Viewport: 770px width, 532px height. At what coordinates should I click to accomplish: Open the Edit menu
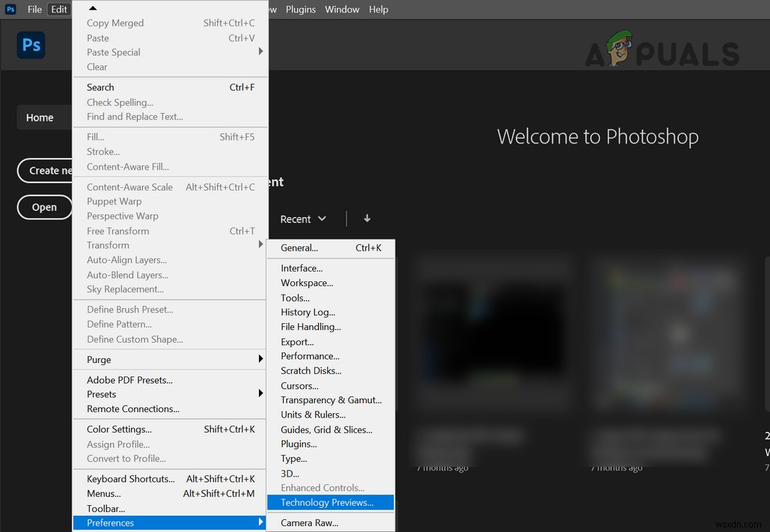click(59, 9)
